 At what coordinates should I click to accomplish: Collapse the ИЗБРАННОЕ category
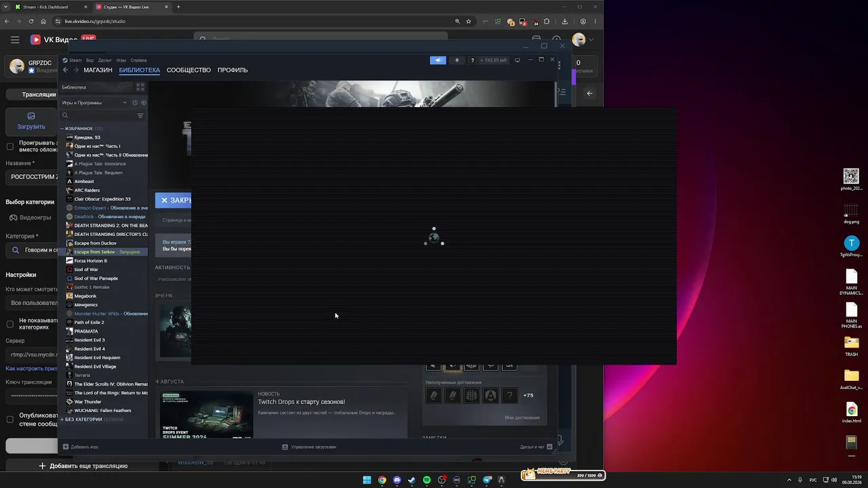pos(62,129)
